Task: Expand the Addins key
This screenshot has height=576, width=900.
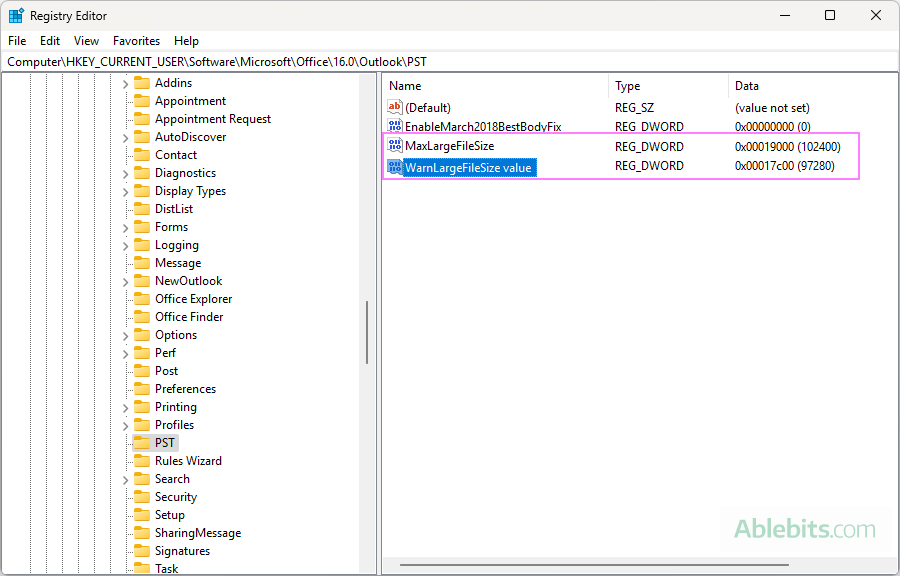Action: (x=126, y=84)
